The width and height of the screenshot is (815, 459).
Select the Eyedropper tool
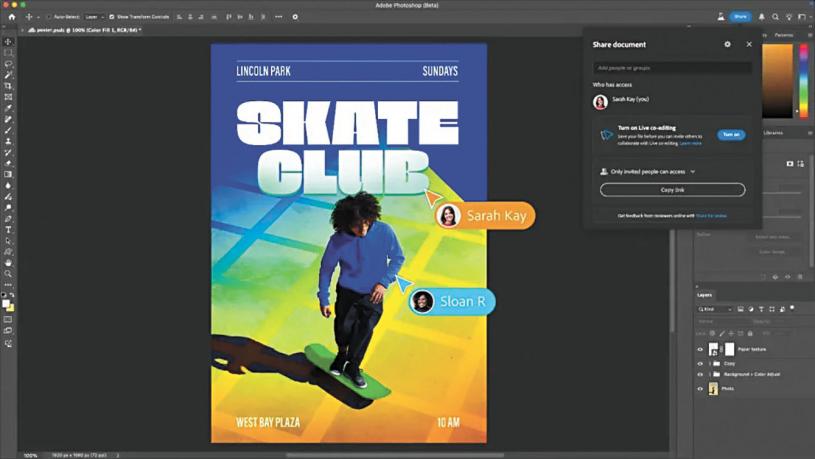[x=9, y=108]
